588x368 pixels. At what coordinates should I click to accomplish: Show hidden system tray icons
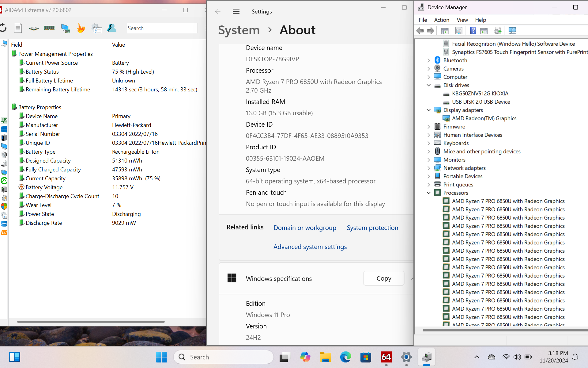(477, 357)
